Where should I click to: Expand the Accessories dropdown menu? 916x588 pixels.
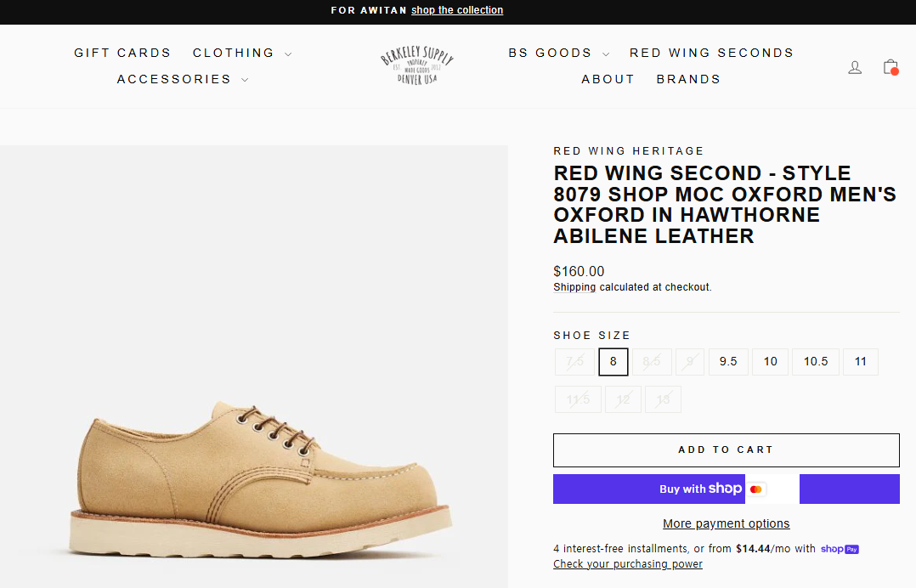[183, 79]
